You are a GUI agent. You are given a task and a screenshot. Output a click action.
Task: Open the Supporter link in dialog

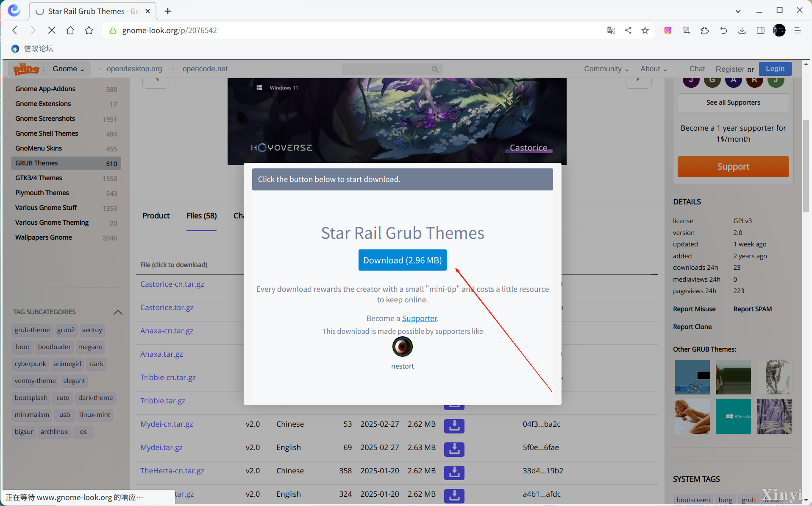tap(419, 318)
